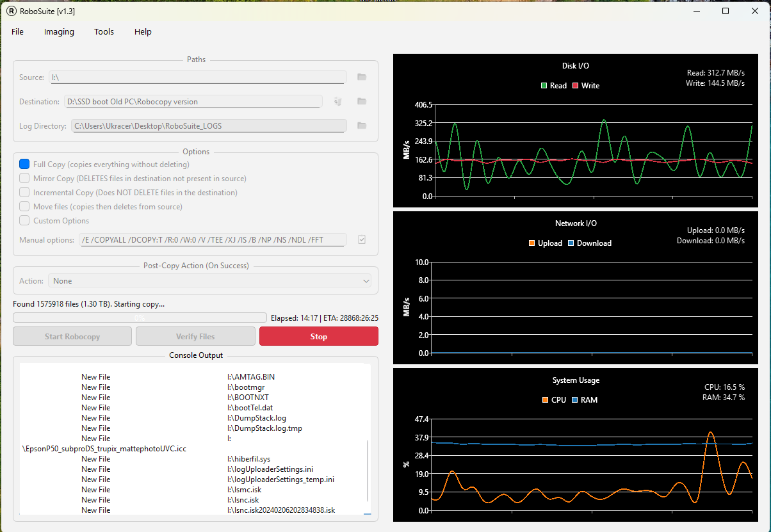Click the Source folder browse icon
Screen dimensions: 771x532
click(x=362, y=77)
